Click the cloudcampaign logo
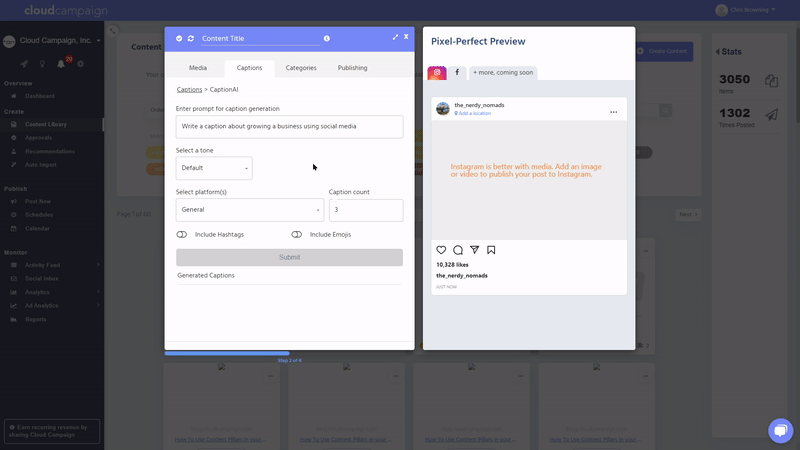The width and height of the screenshot is (800, 450). pos(66,10)
